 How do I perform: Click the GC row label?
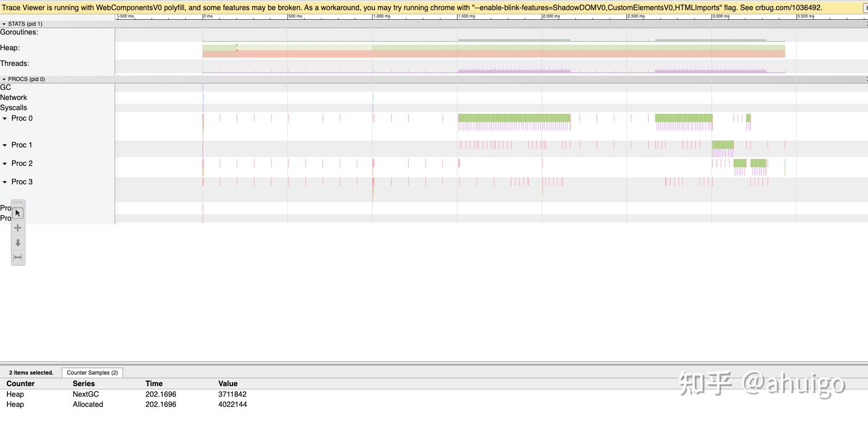6,88
